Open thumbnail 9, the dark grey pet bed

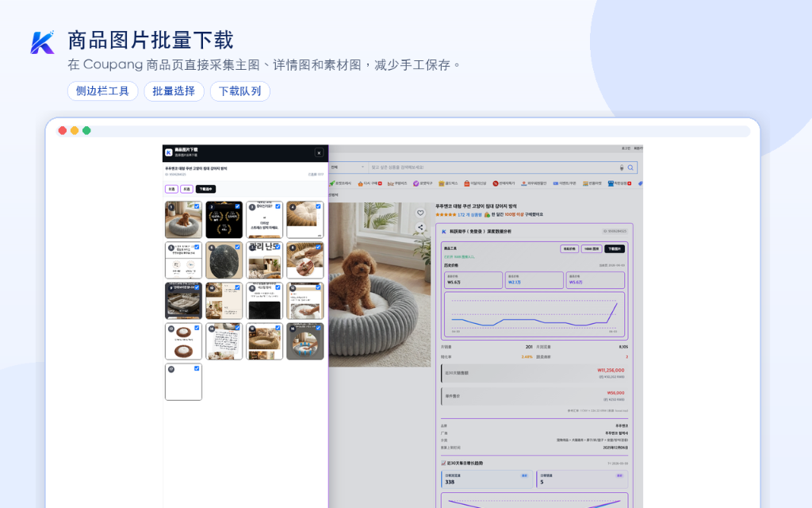pos(183,301)
